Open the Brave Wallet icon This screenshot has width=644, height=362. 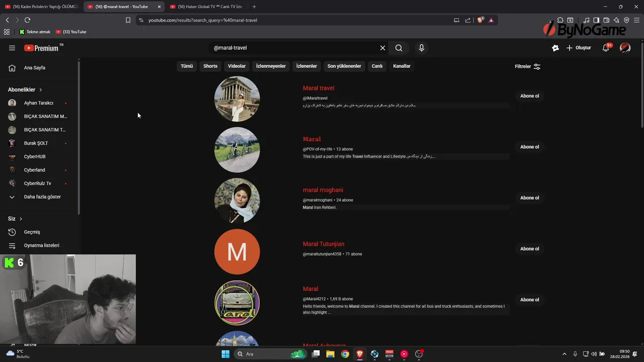[606, 20]
